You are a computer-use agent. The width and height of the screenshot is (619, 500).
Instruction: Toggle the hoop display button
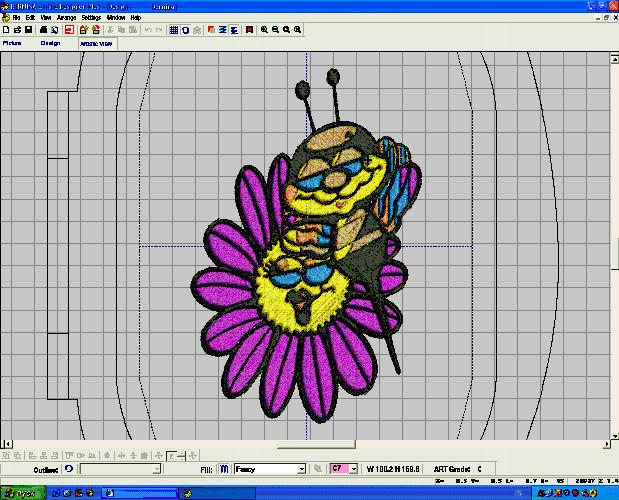tap(186, 30)
